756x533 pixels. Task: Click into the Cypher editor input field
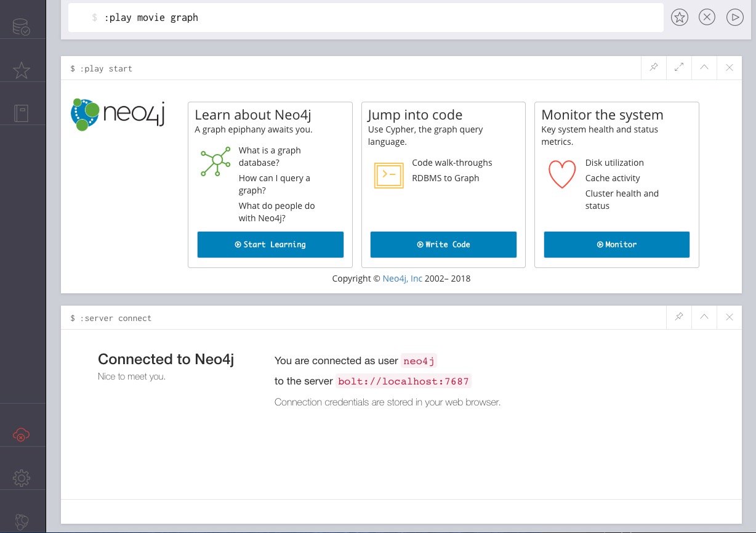tap(366, 17)
